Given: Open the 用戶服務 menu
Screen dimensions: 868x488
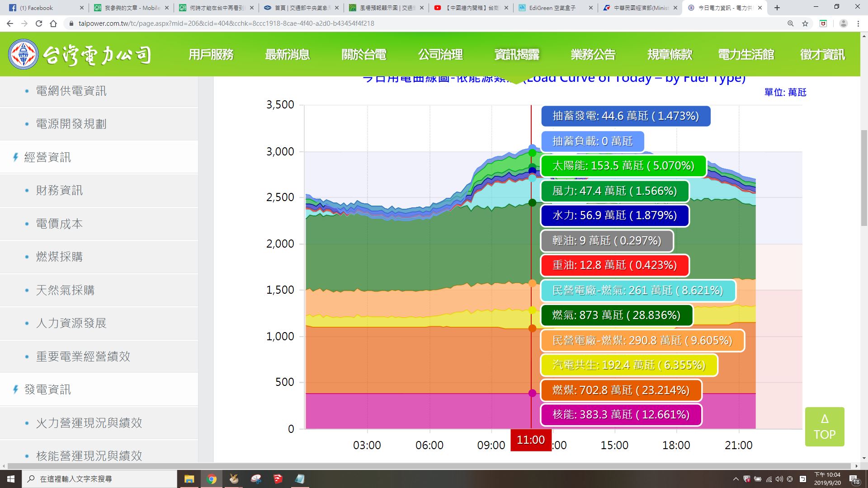Looking at the screenshot, I should [x=211, y=55].
